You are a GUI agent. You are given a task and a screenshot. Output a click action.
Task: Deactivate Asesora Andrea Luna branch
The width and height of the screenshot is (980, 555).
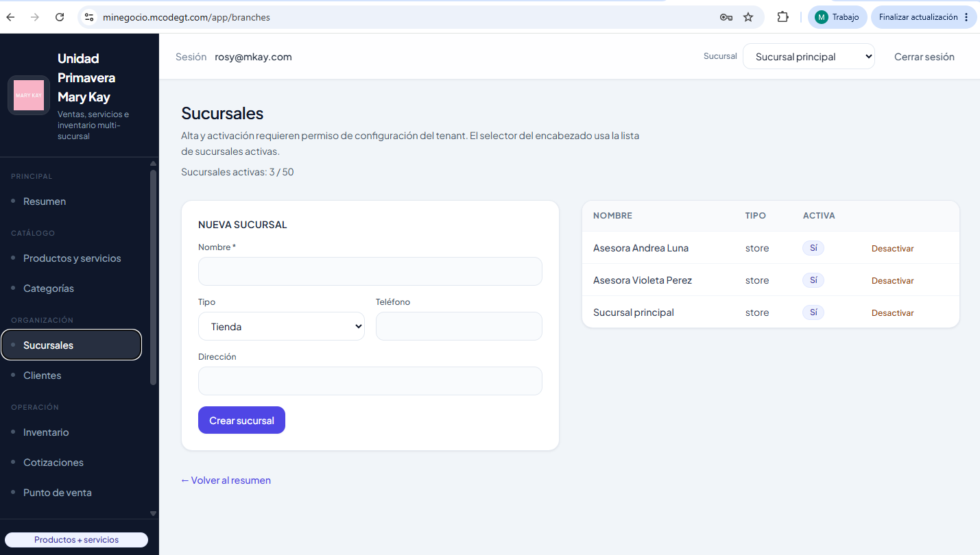892,249
